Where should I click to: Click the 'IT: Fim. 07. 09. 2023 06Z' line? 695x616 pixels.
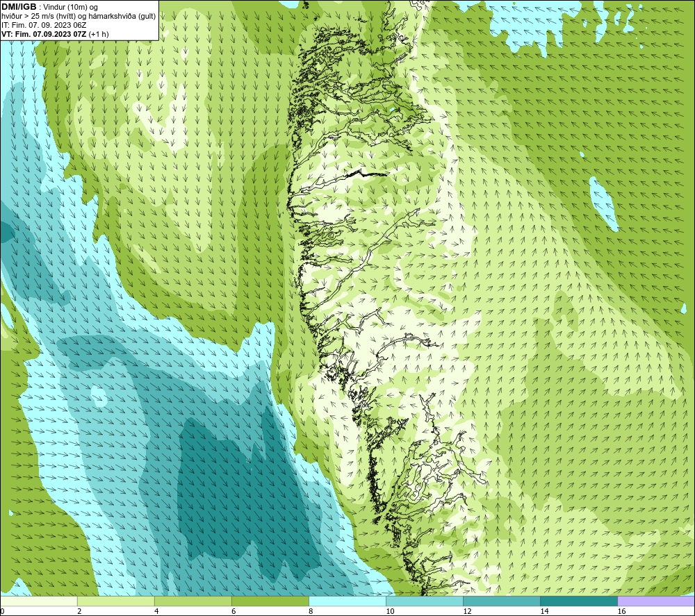click(44, 25)
